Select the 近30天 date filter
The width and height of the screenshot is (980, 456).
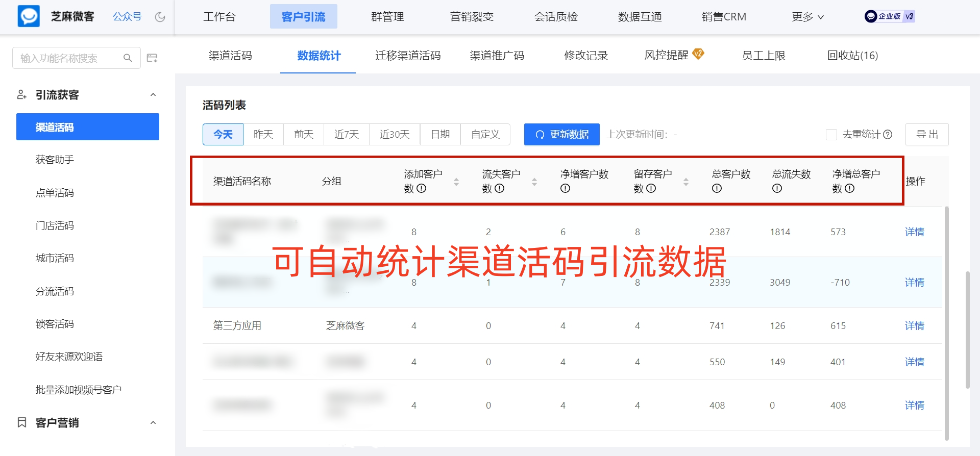(395, 134)
